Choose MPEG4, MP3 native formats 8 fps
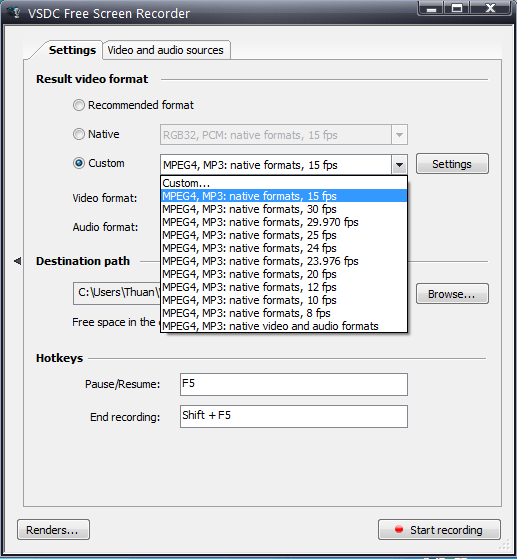 tap(284, 313)
